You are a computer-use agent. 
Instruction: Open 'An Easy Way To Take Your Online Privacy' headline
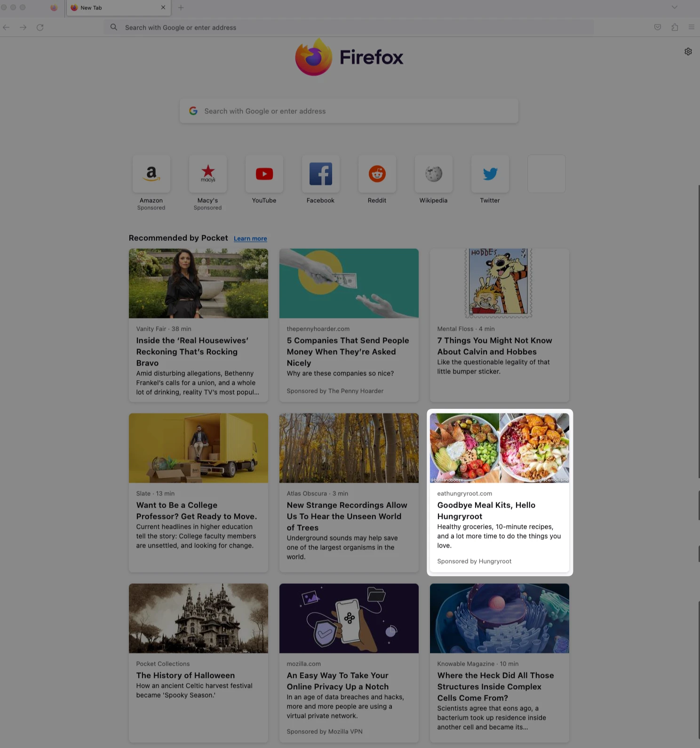[x=338, y=681]
